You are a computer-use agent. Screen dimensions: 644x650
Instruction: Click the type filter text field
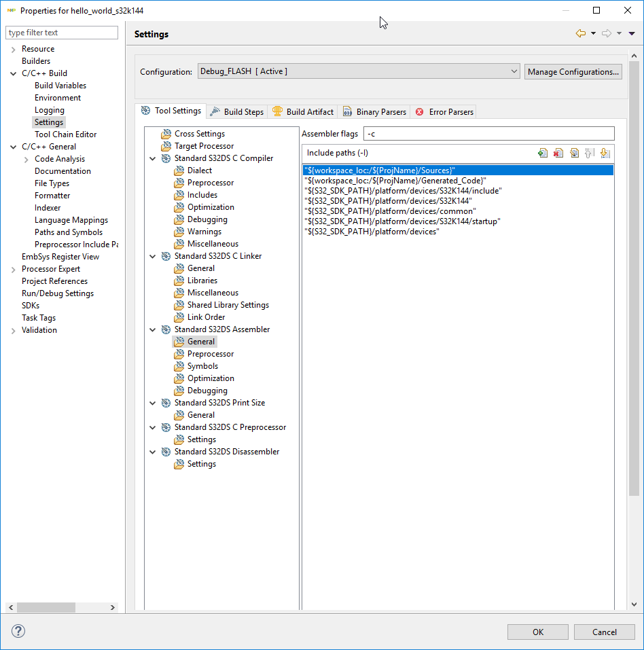click(x=62, y=33)
